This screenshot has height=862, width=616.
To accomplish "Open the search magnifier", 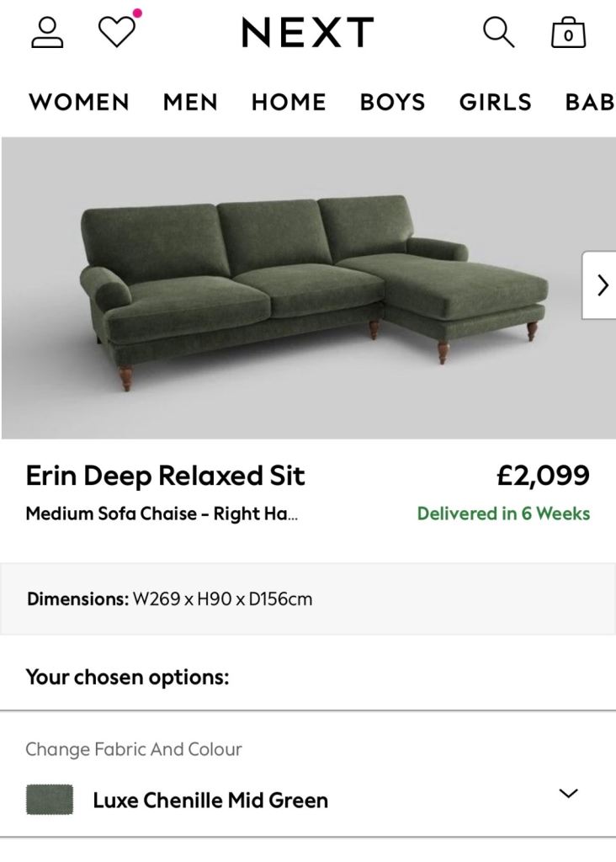I will 498,33.
